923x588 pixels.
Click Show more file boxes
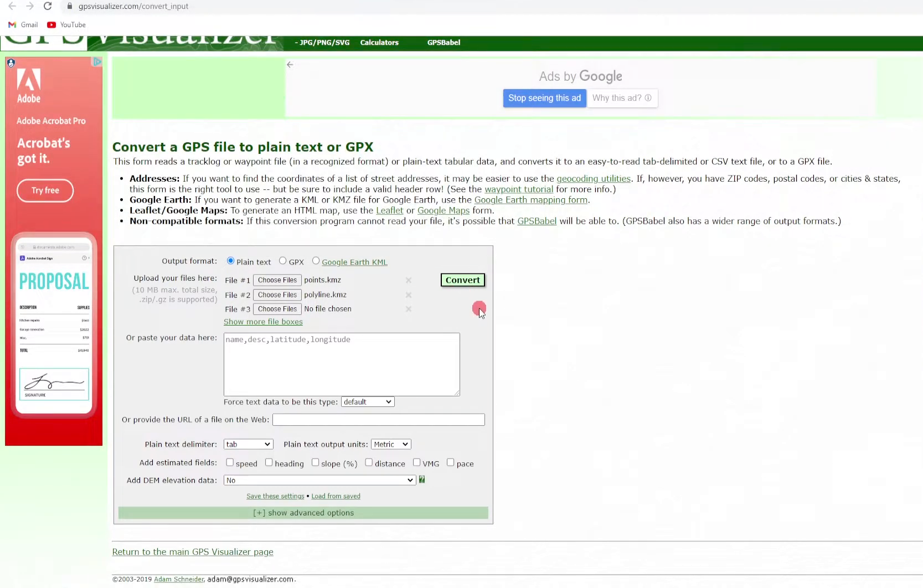pyautogui.click(x=263, y=322)
